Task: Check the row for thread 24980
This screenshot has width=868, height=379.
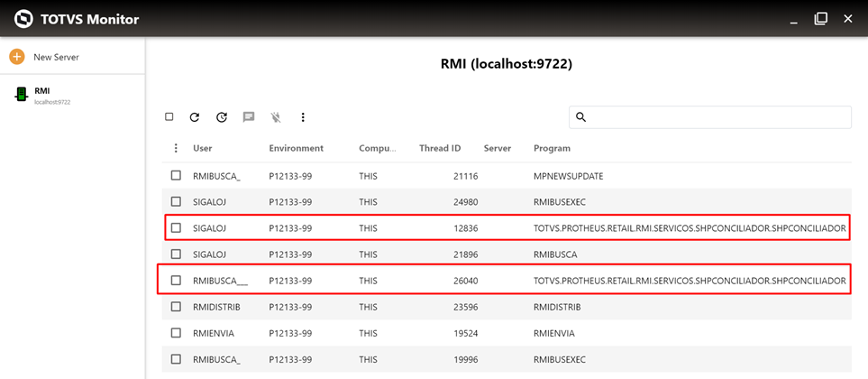Action: [176, 202]
